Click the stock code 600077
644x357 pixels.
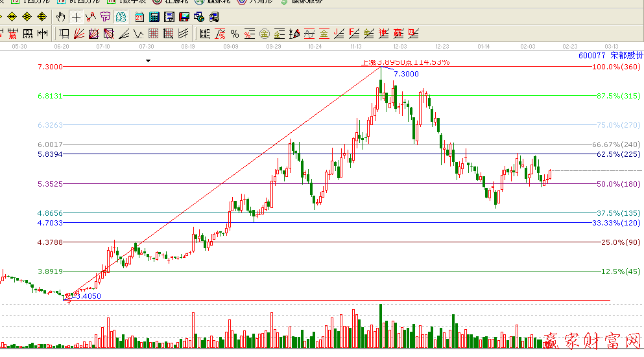pos(592,56)
